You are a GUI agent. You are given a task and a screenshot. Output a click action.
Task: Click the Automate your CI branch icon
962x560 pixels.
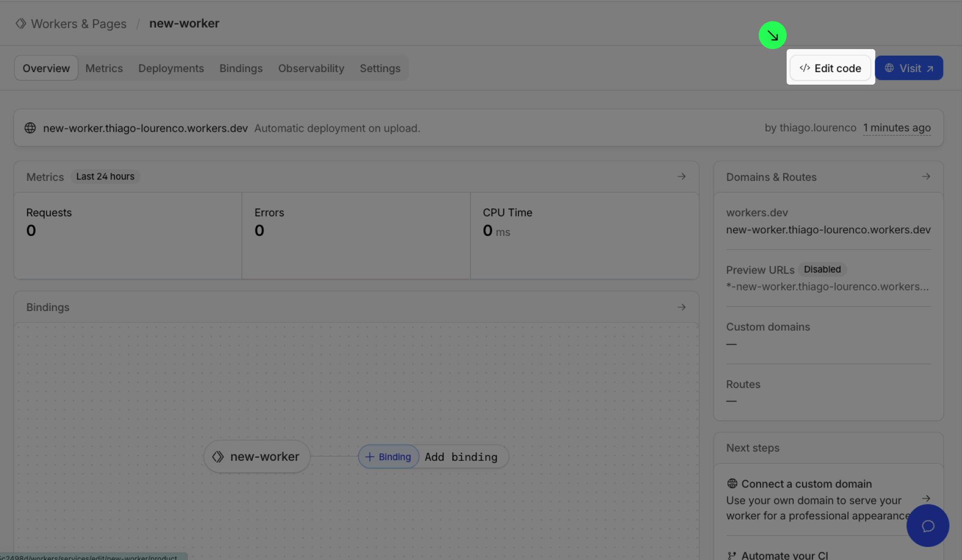pos(732,555)
